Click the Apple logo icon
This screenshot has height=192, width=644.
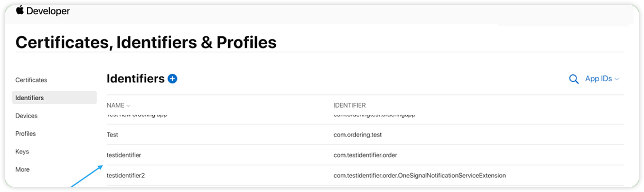20,9
